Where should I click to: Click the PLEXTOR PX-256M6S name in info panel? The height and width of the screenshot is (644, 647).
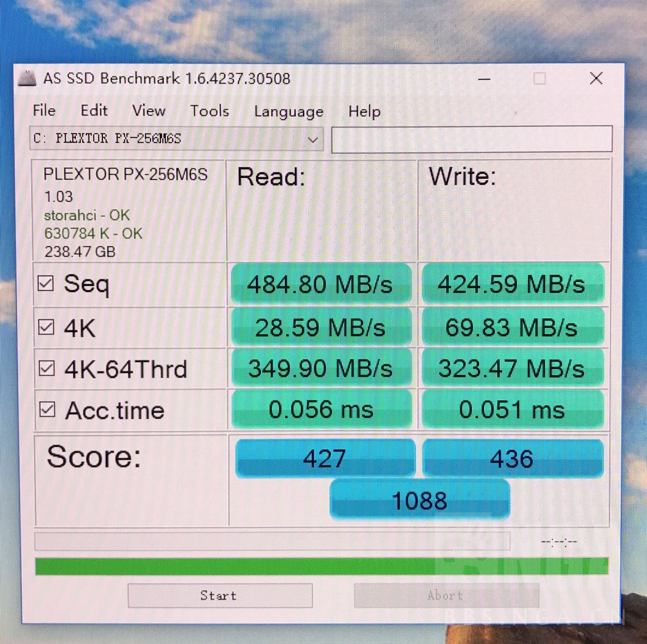coord(125,175)
